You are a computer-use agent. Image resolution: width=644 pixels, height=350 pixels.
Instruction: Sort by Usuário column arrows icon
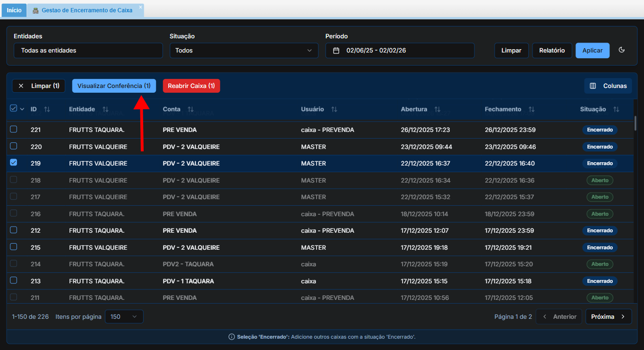334,109
